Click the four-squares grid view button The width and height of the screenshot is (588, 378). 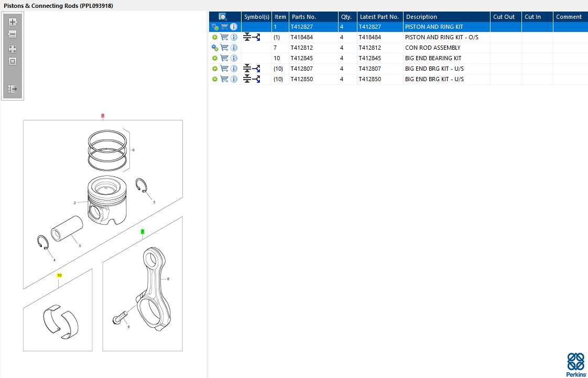pyautogui.click(x=13, y=49)
